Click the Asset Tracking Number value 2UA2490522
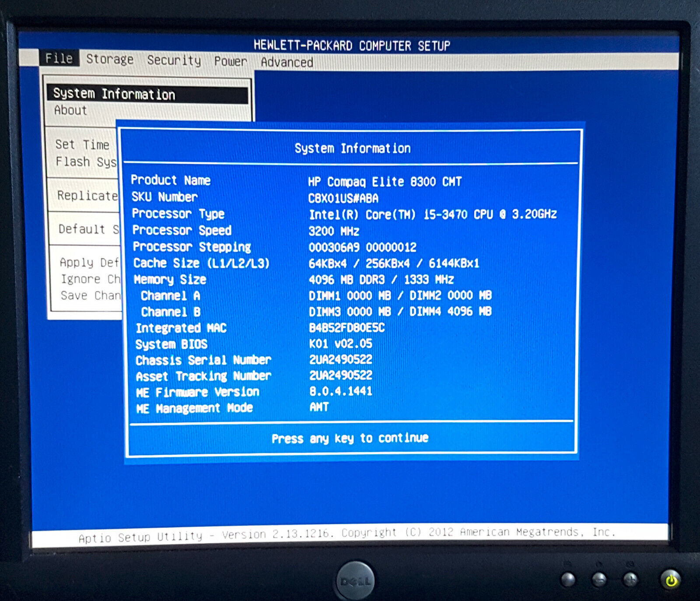700x601 pixels. 341,375
